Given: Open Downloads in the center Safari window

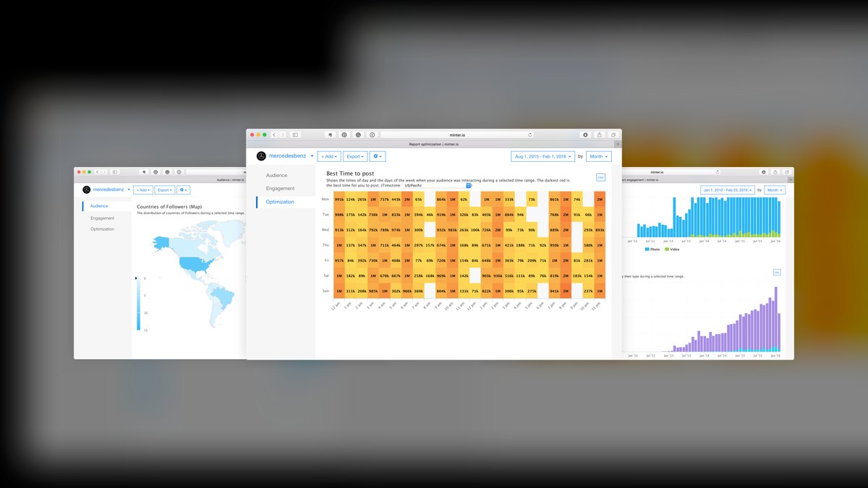Looking at the screenshot, I should pyautogui.click(x=585, y=134).
